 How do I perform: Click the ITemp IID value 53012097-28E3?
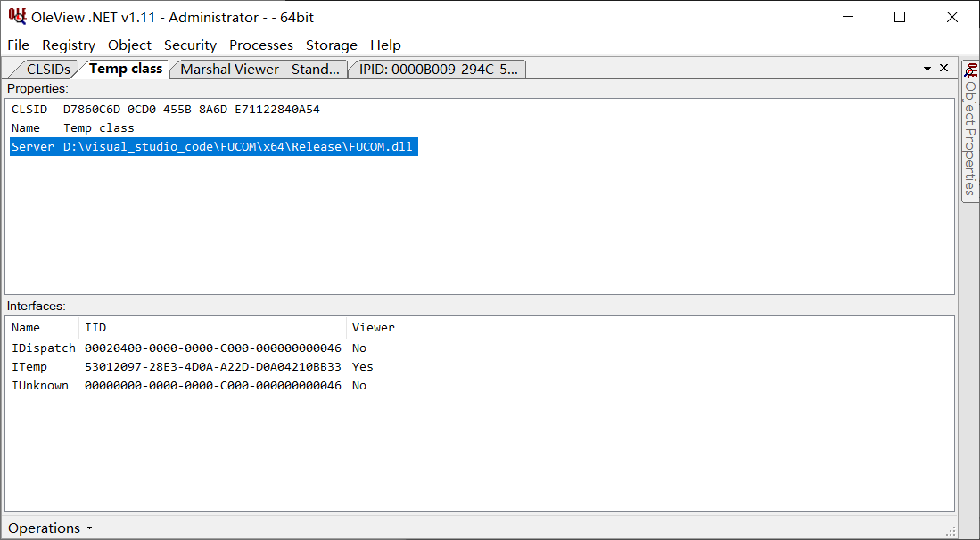[x=213, y=366]
